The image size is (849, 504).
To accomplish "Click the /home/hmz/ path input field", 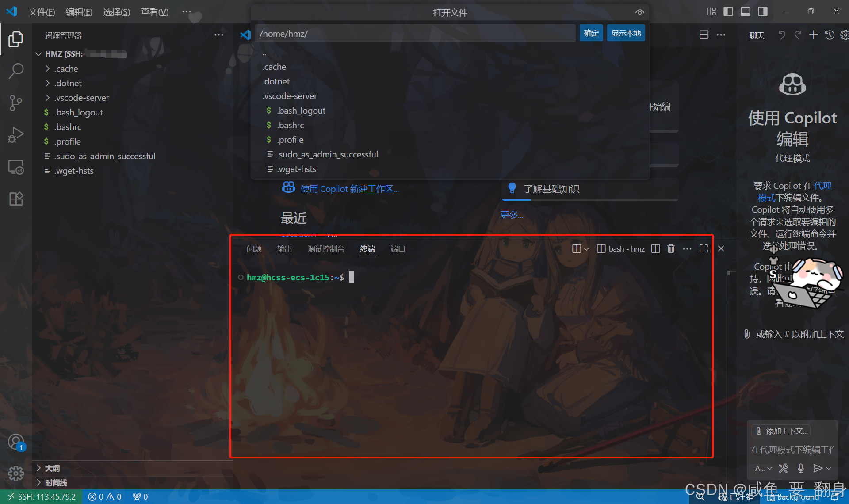I will click(415, 34).
